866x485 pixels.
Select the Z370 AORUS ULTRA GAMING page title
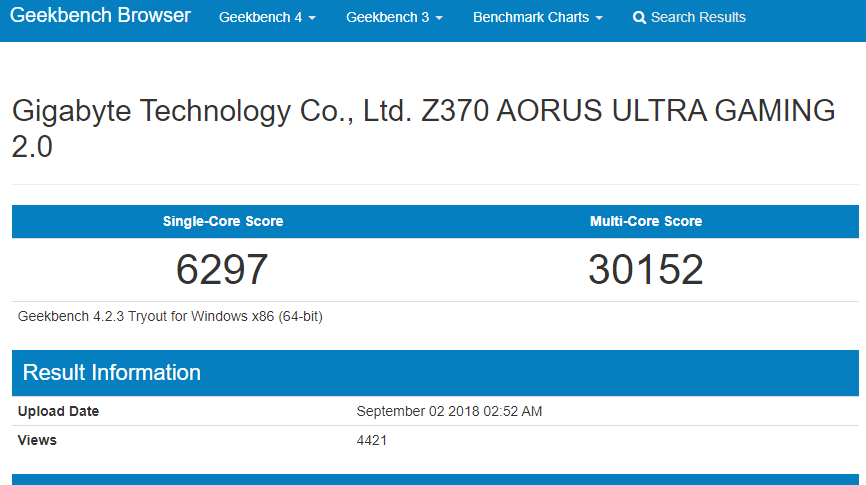424,128
